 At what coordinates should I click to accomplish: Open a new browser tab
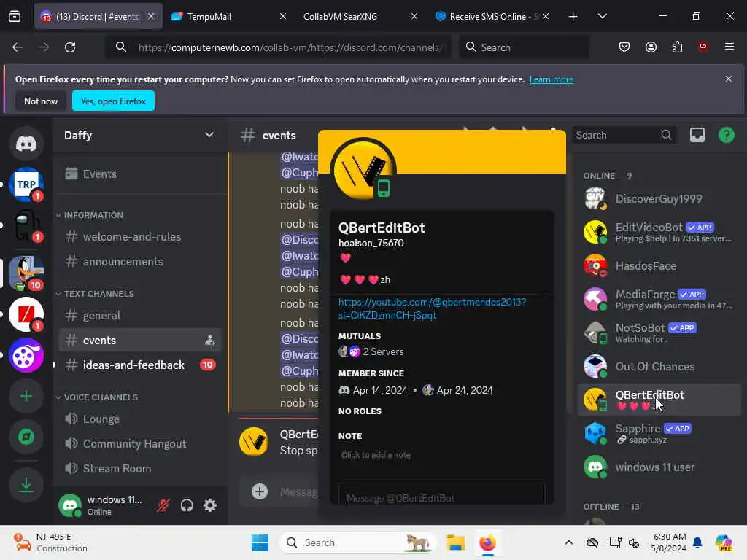(x=573, y=17)
